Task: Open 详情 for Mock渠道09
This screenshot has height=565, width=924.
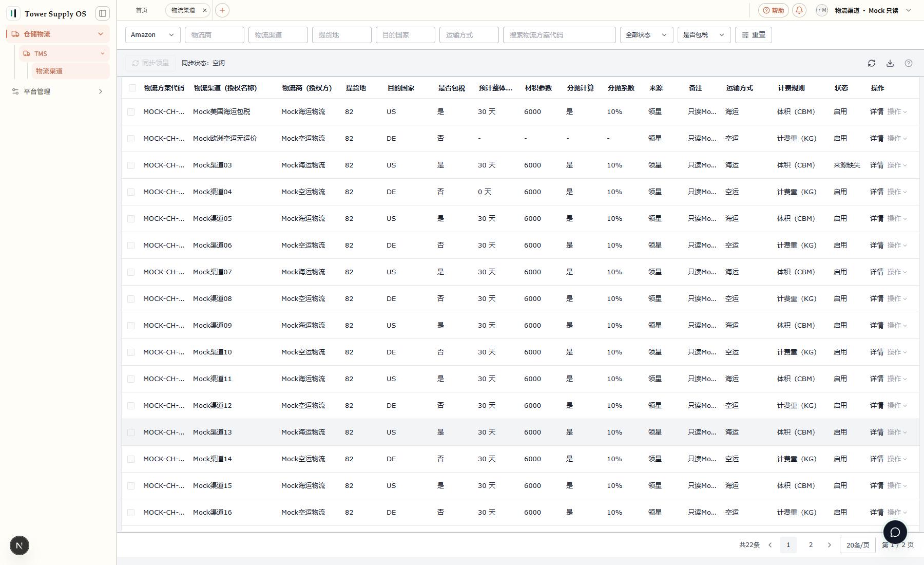Action: click(x=876, y=326)
